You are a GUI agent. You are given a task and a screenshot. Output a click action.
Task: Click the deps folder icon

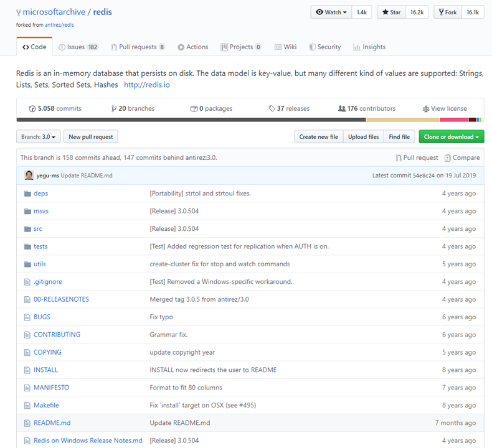coord(27,194)
